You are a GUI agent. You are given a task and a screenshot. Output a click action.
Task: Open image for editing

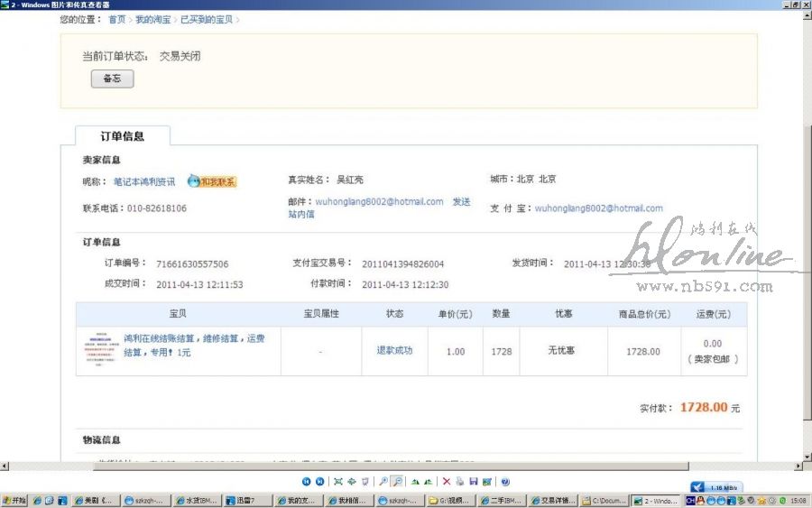487,482
